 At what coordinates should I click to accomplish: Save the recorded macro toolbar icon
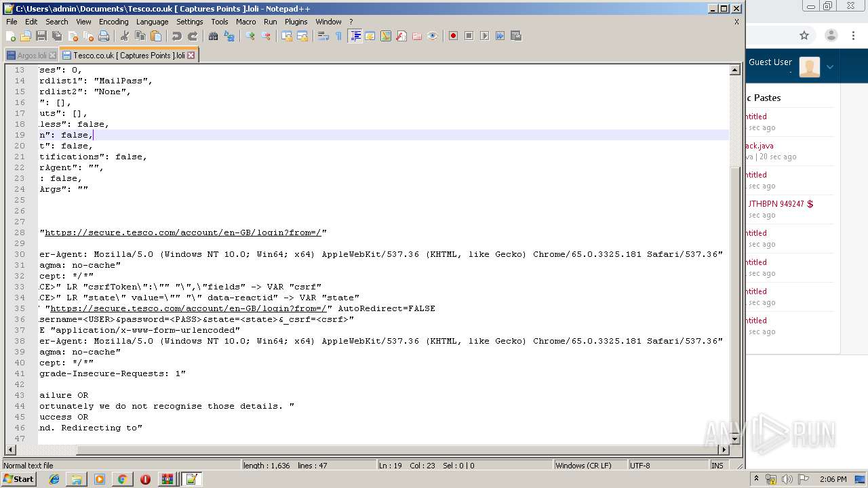(515, 36)
